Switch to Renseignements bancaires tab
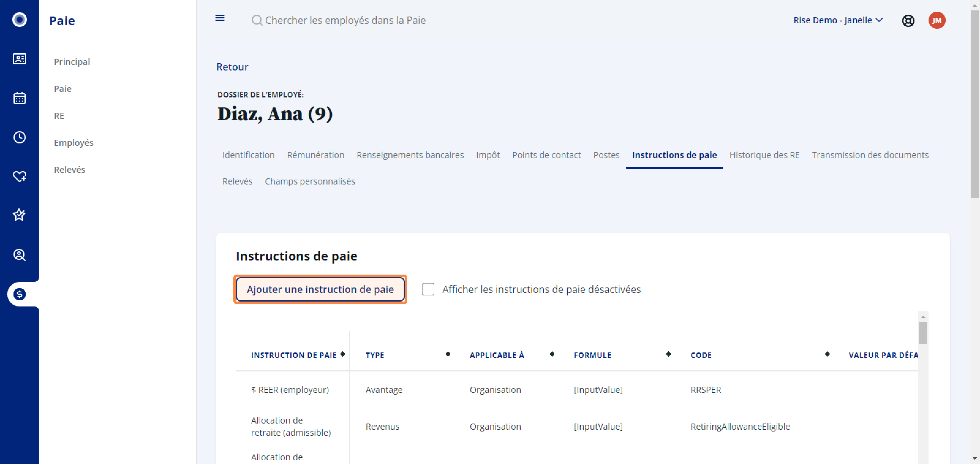 click(x=410, y=155)
